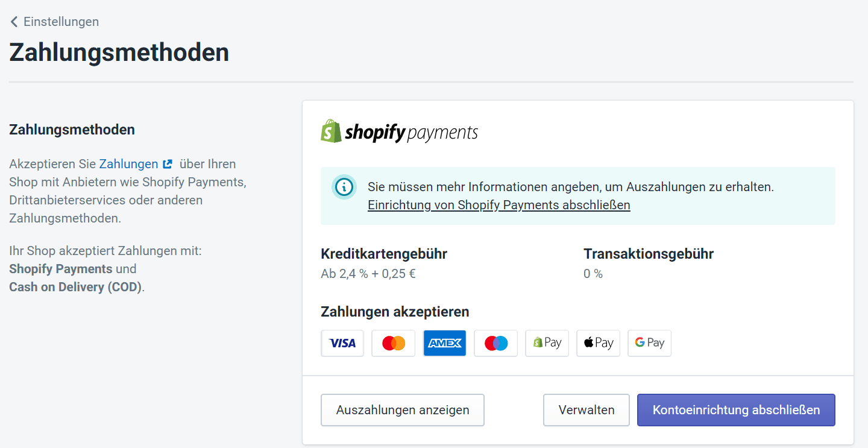The width and height of the screenshot is (868, 448).
Task: Click the Visa card icon
Action: pyautogui.click(x=342, y=343)
